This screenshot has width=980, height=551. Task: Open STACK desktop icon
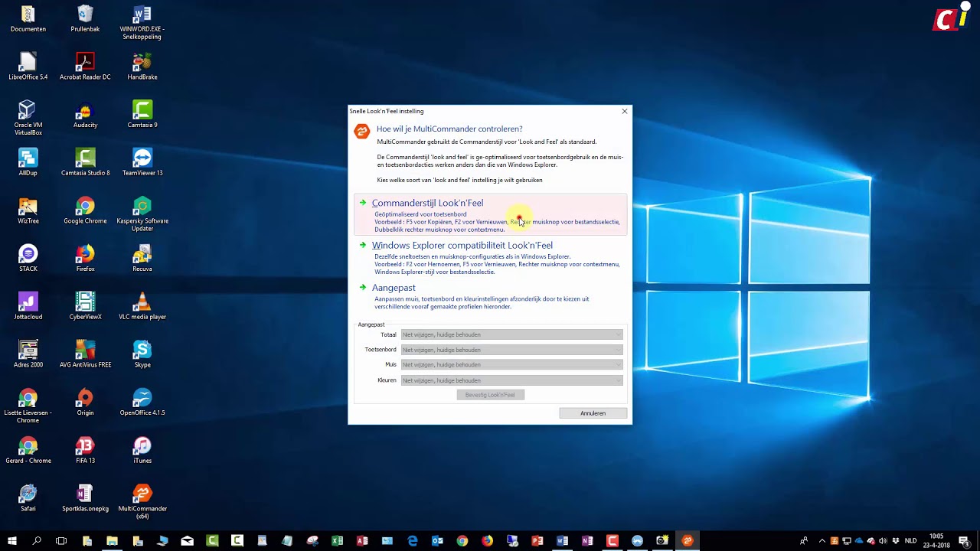(x=28, y=259)
